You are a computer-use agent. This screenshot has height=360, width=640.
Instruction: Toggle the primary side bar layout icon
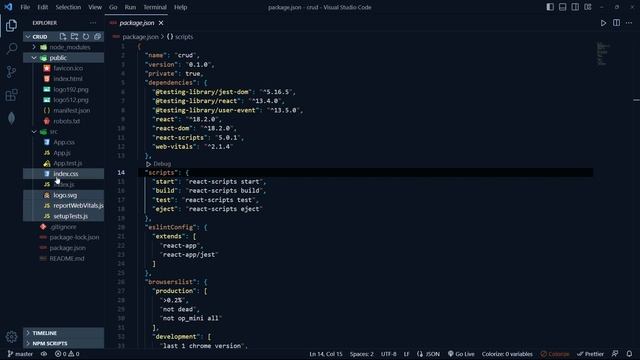[550, 7]
